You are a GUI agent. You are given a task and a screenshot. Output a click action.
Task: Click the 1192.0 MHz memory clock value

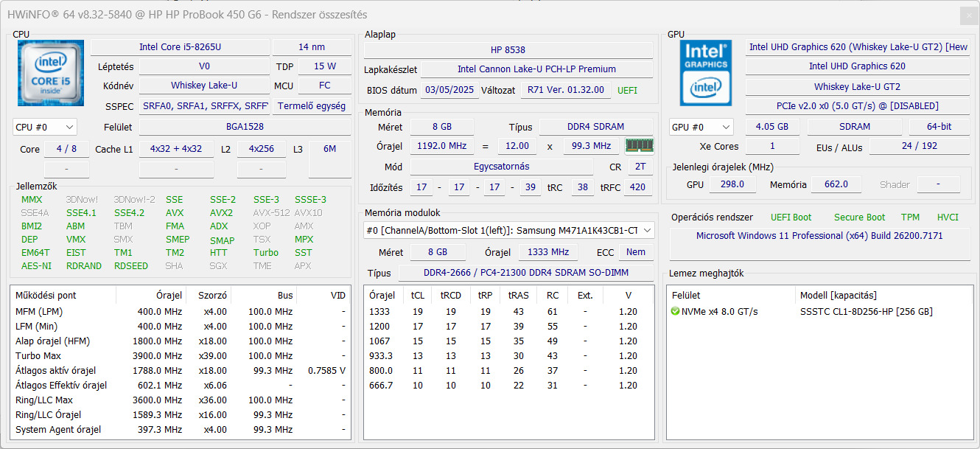[x=441, y=146]
